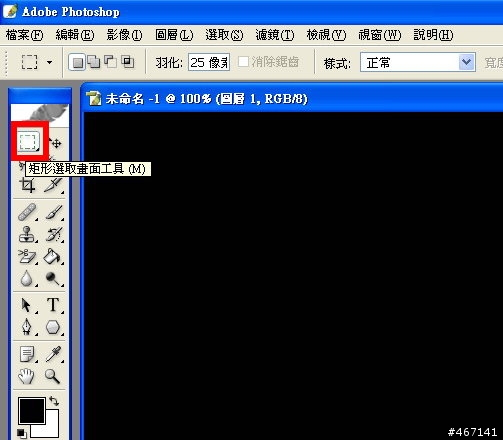Select the Zoom magnifier tool
The image size is (503, 440).
pos(52,376)
